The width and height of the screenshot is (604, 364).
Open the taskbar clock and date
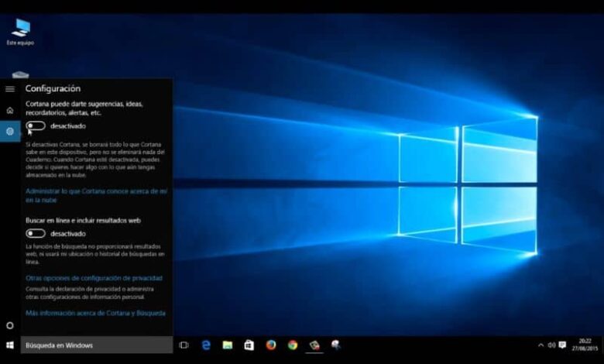tap(585, 345)
